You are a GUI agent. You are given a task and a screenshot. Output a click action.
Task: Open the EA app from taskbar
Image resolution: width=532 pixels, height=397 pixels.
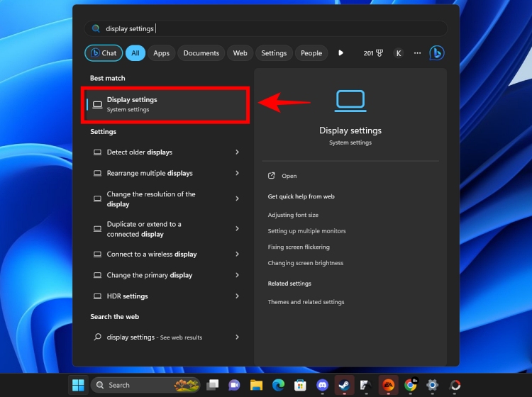click(388, 385)
